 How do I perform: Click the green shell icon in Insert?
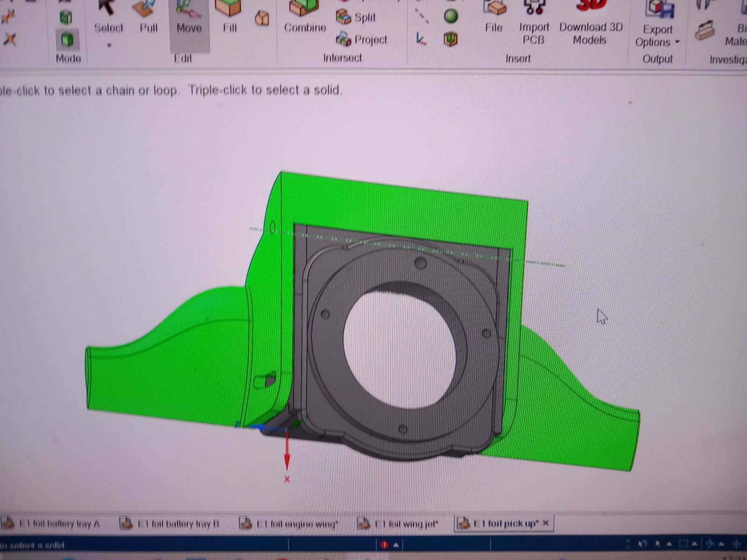[451, 39]
